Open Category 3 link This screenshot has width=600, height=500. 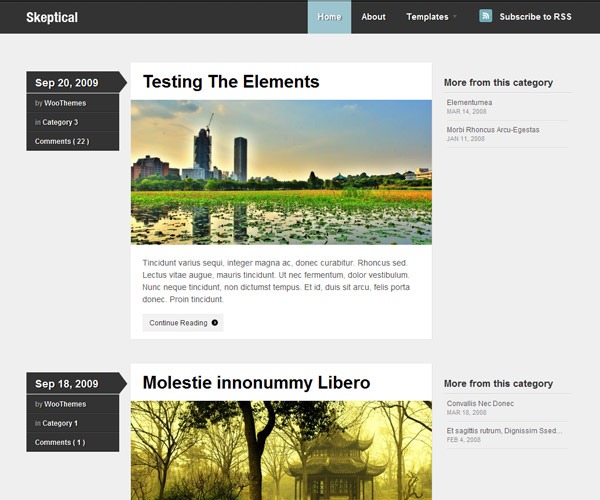[x=60, y=122]
